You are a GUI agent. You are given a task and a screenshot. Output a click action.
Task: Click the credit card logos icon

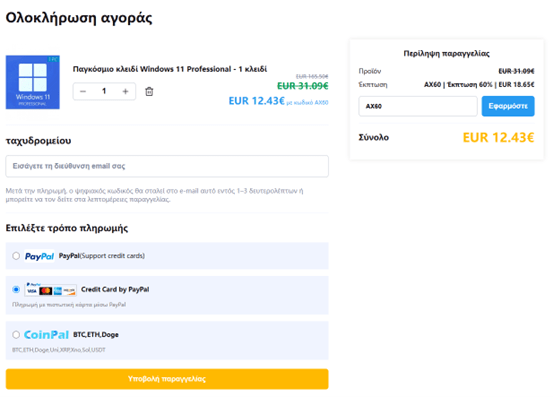click(x=50, y=290)
